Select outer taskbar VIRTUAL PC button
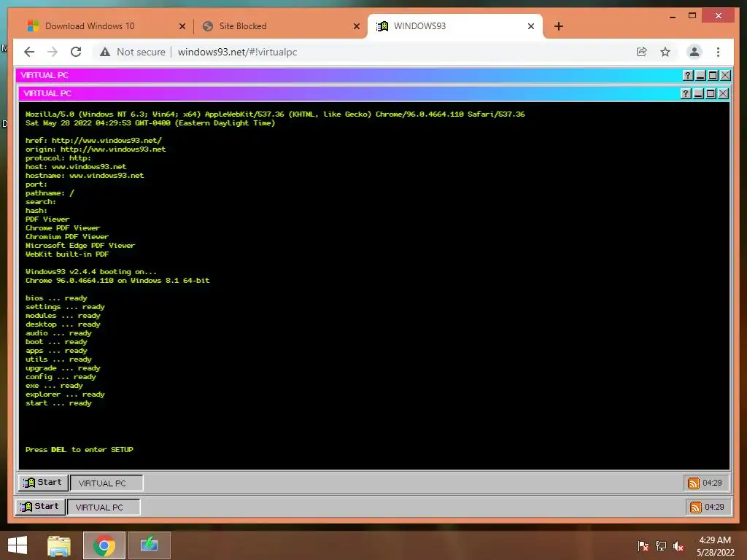Screen dimensions: 747x560 tap(104, 507)
